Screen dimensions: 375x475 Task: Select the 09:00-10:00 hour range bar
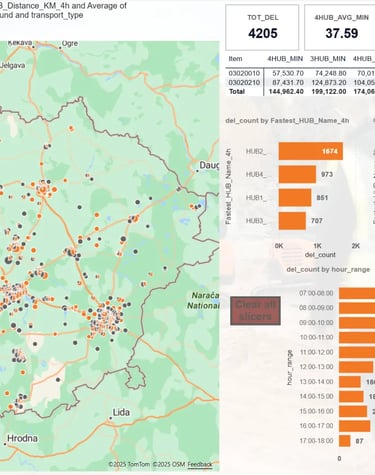point(357,323)
